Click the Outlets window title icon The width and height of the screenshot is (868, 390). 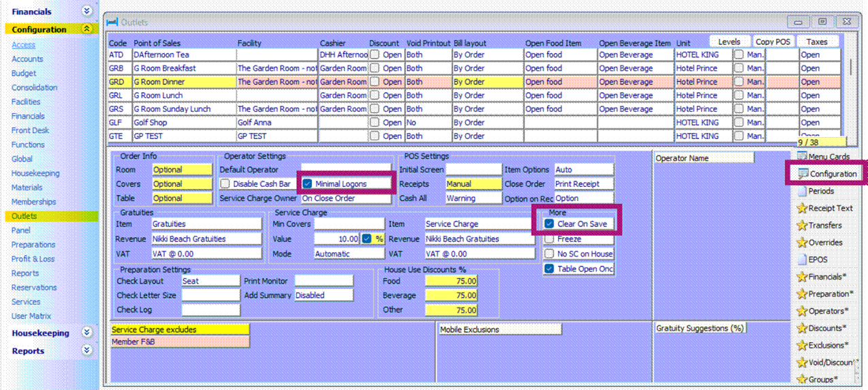coord(112,22)
